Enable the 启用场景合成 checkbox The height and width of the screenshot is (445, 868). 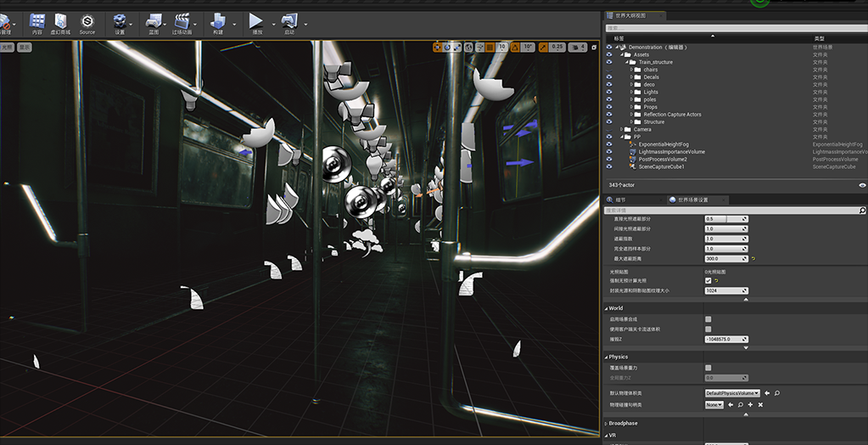pyautogui.click(x=708, y=319)
